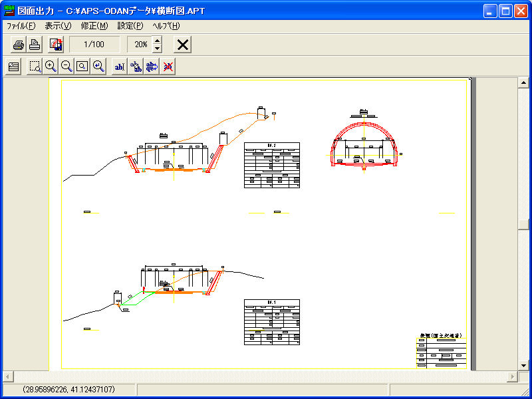This screenshot has height=399, width=532.
Task: Click the print icon in the toolbar
Action: [19, 45]
